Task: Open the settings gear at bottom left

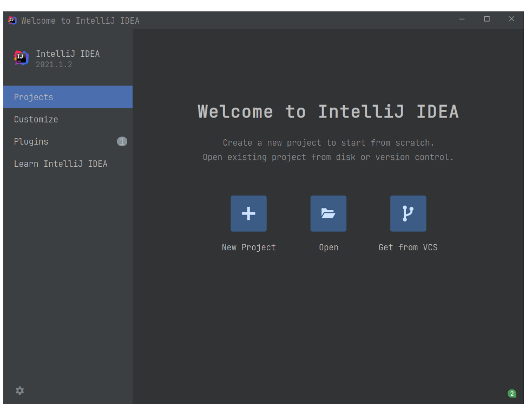Action: 19,390
